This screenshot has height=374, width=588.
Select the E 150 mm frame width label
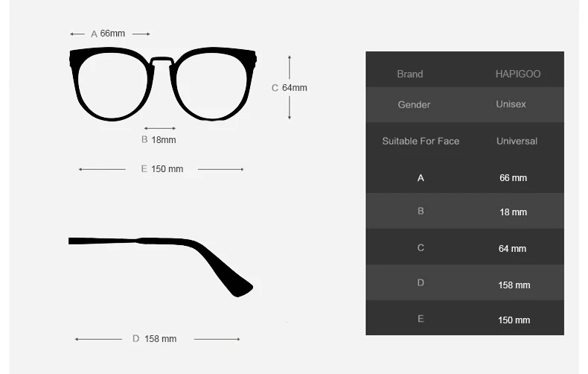coord(162,169)
